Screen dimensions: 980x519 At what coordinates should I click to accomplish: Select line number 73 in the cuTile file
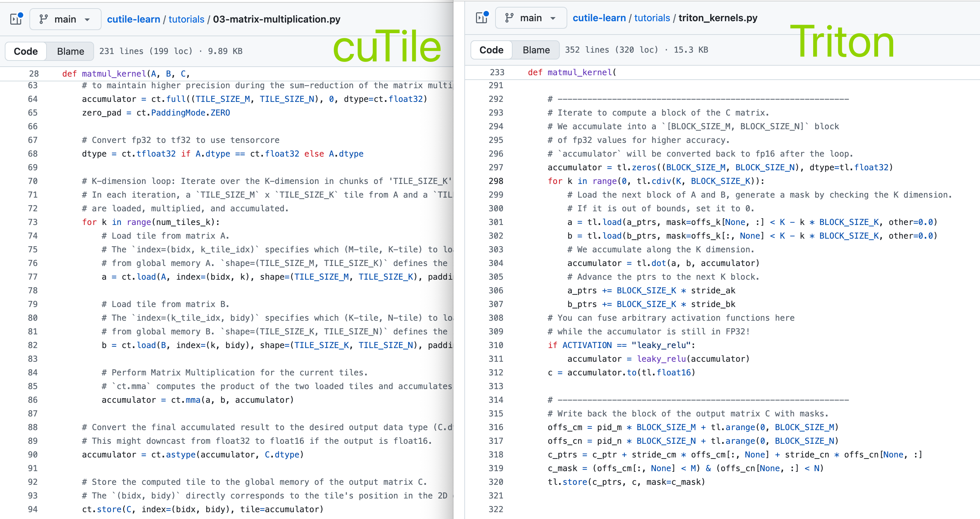pos(33,222)
